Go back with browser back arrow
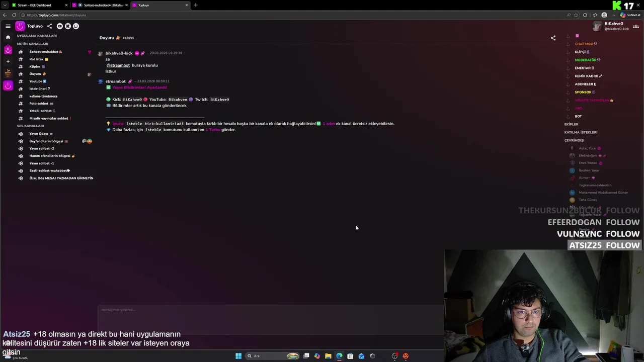This screenshot has width=644, height=362. [5, 15]
